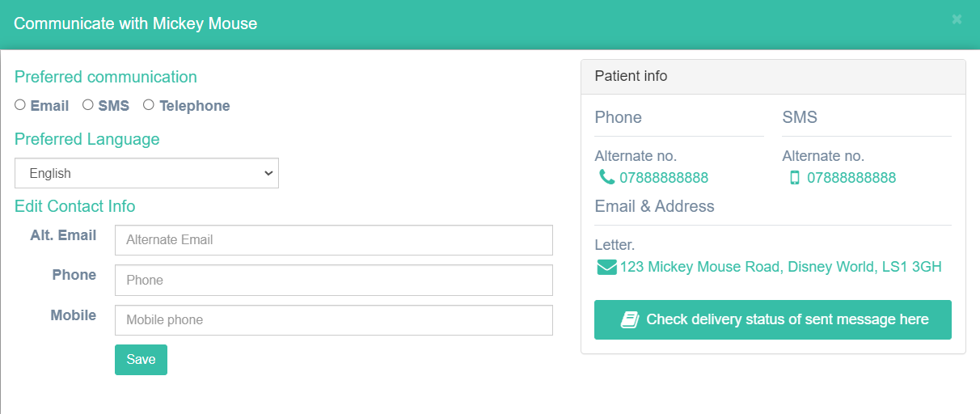Open the Preferred Language dropdown
The image size is (980, 414).
[x=146, y=173]
